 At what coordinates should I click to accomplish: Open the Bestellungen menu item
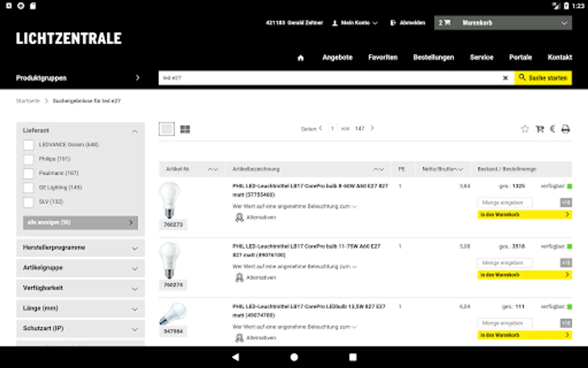click(x=434, y=58)
